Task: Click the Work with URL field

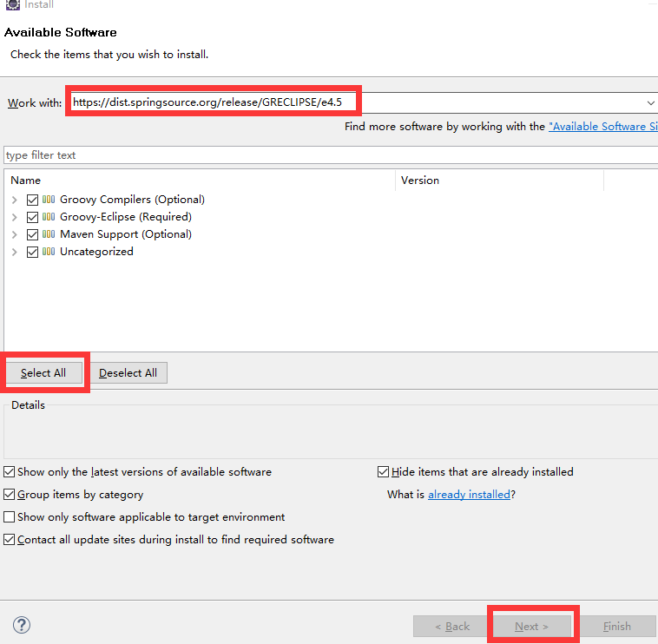Action: pos(361,102)
